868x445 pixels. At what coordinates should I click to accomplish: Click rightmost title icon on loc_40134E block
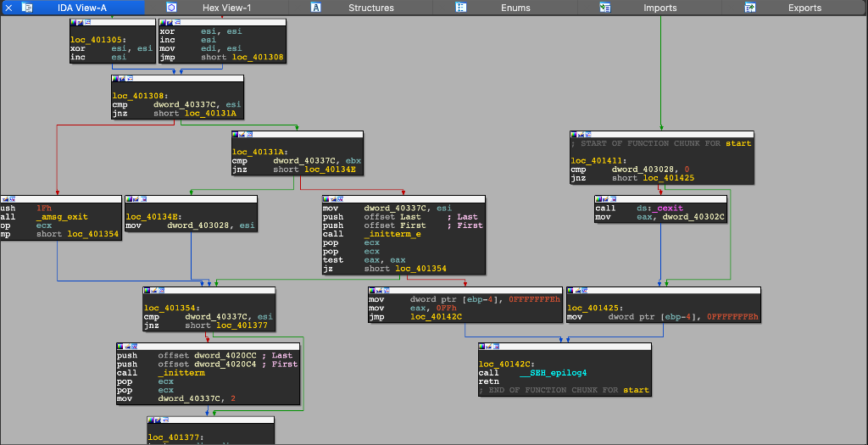(145, 199)
